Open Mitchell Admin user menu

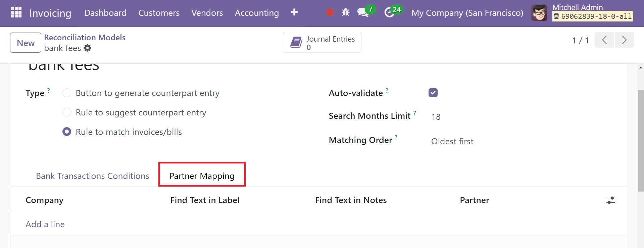click(x=582, y=12)
